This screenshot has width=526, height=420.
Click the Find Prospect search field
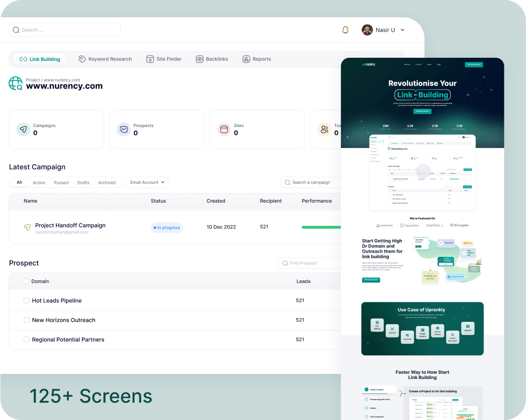click(310, 263)
